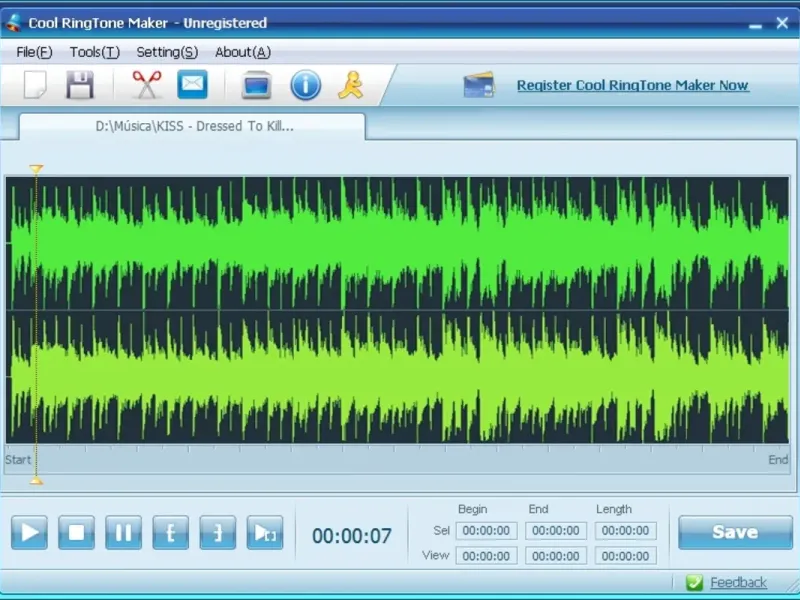This screenshot has height=600, width=800.
Task: Set selection start with left brace button
Action: 170,532
